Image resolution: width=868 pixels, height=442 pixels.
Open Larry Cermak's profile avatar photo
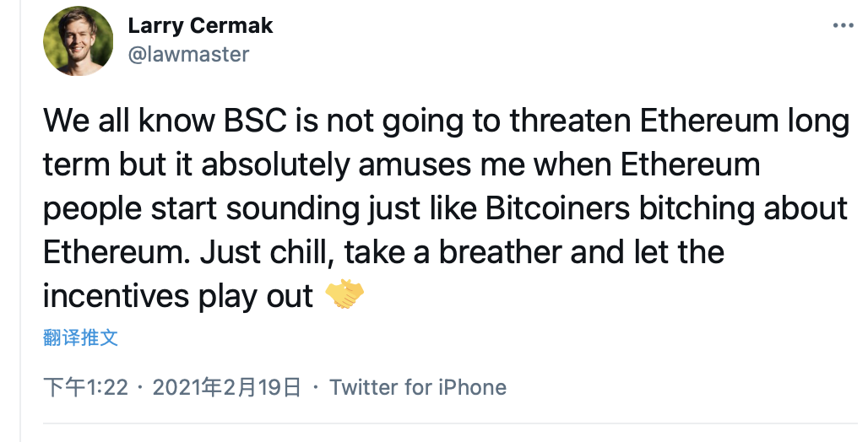(x=78, y=41)
